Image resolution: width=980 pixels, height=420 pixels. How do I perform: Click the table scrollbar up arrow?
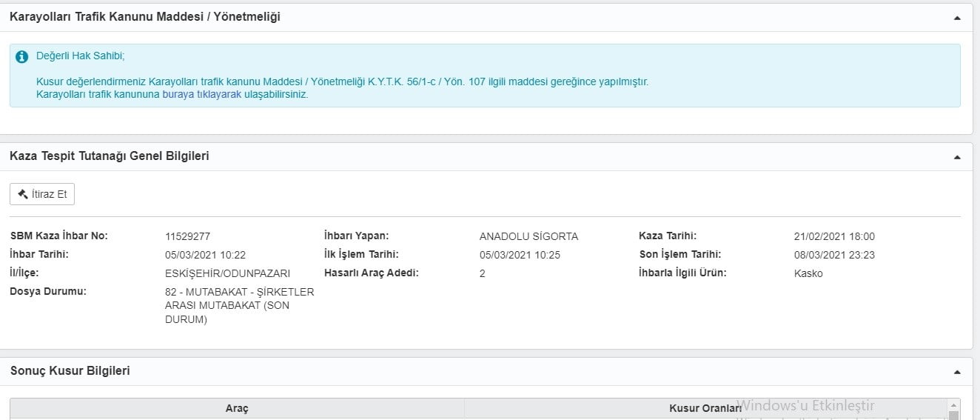pyautogui.click(x=953, y=405)
